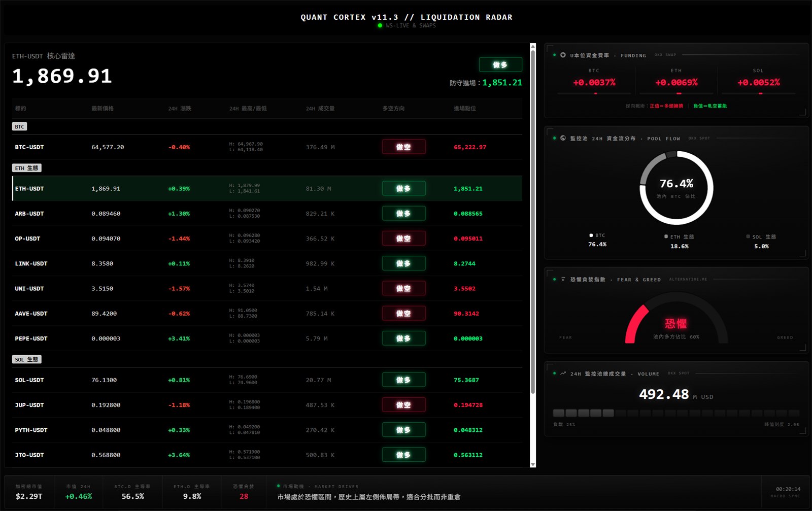This screenshot has height=511, width=812.
Task: Click the OP-USDT entry price 0.095011
Action: pyautogui.click(x=468, y=239)
